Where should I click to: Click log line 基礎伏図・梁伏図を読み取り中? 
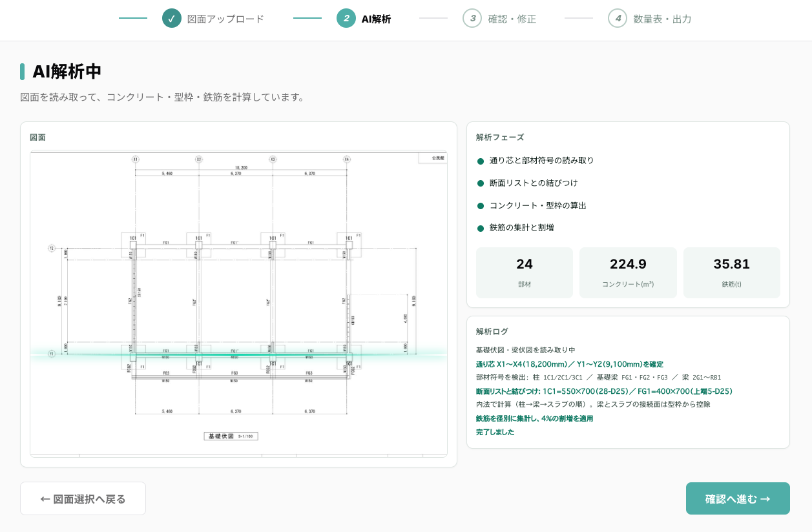(525, 350)
